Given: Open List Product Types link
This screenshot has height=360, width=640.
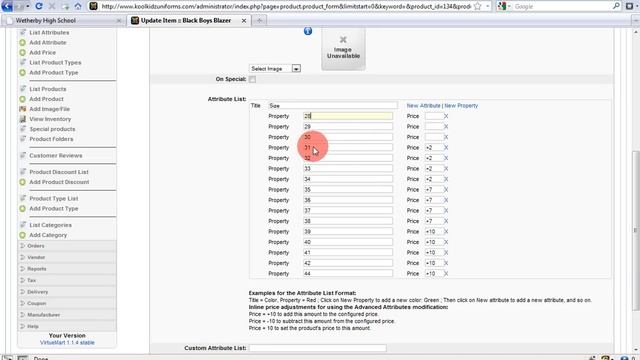Looking at the screenshot, I should coord(55,62).
